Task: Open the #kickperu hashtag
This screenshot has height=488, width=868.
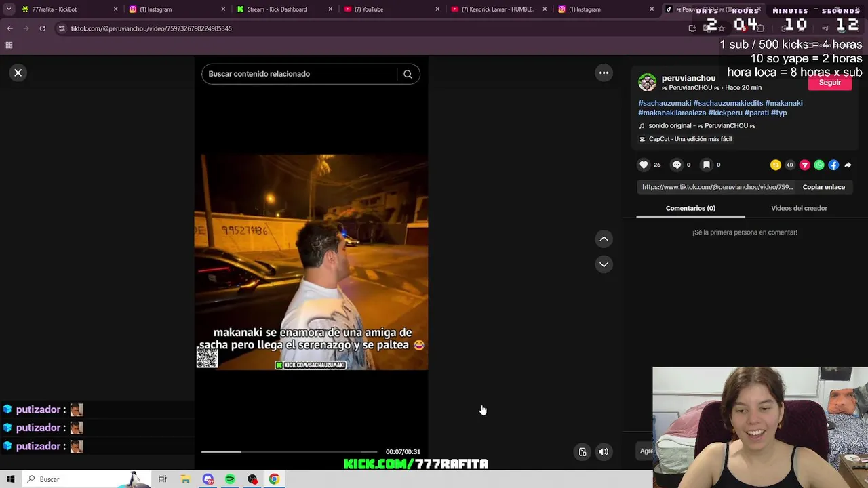Action: [725, 113]
